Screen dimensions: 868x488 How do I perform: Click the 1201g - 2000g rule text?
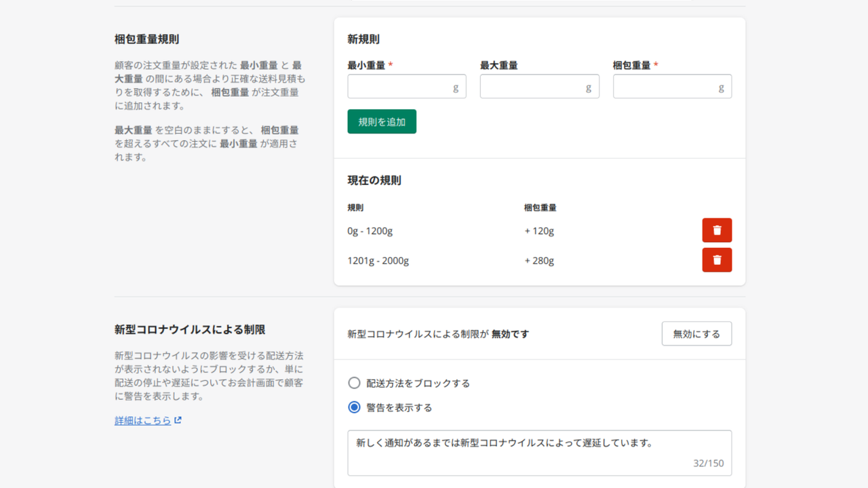click(378, 261)
